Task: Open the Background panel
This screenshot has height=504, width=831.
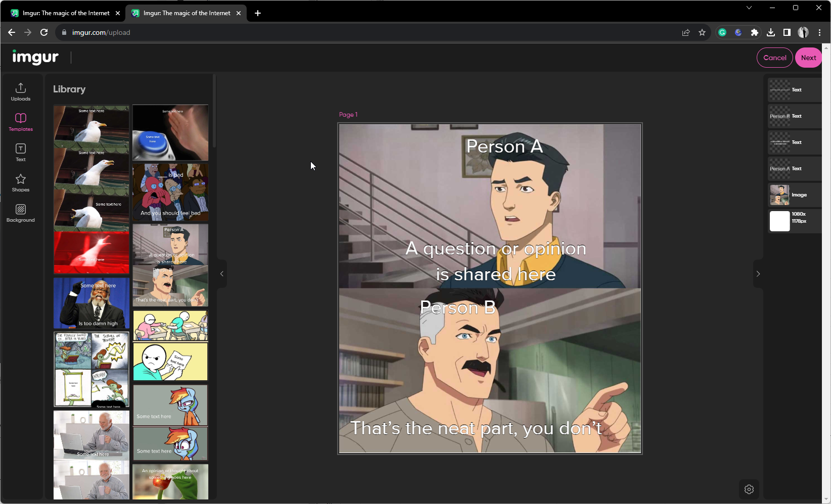Action: tap(21, 213)
